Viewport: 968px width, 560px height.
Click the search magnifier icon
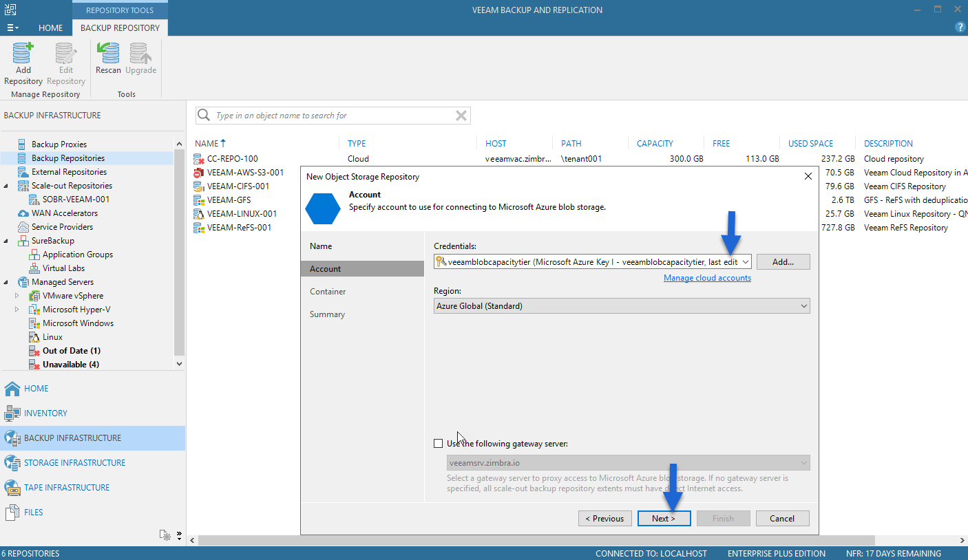(x=204, y=116)
